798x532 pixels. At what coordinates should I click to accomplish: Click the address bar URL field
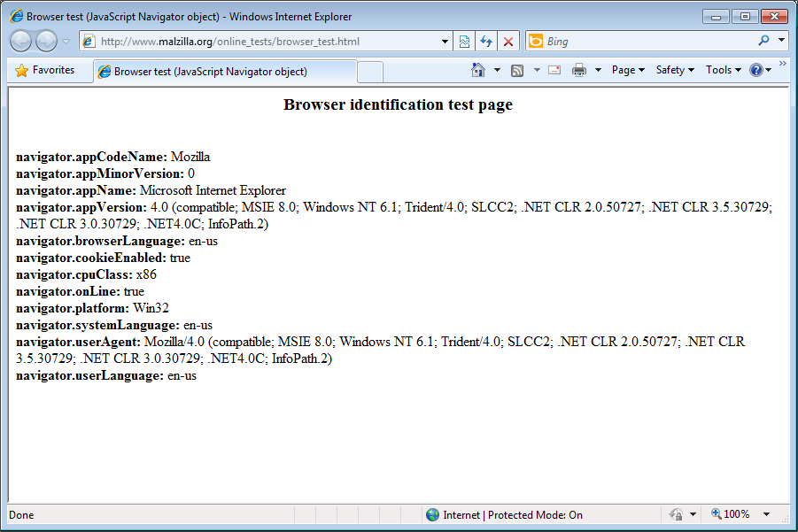click(265, 42)
